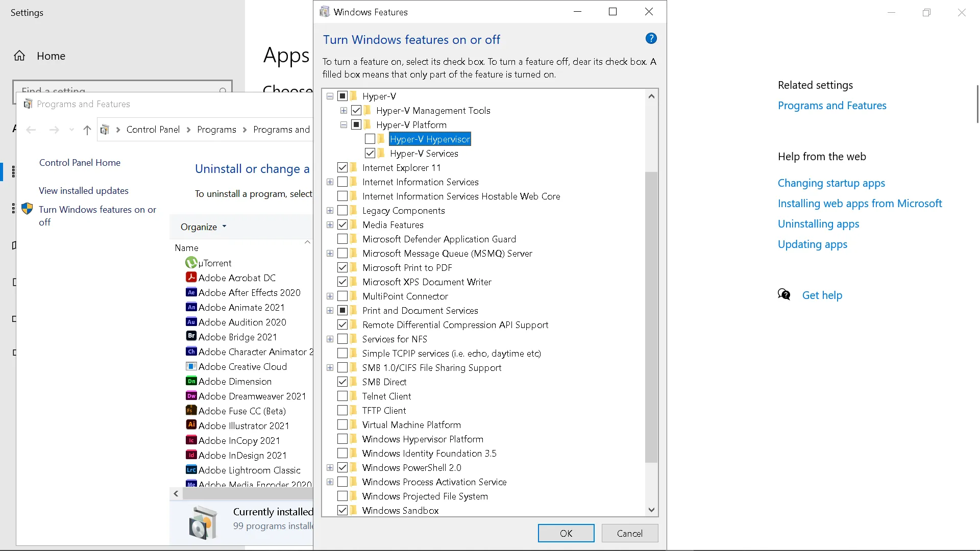Click the Settings Home icon
The width and height of the screenshot is (980, 551).
19,56
